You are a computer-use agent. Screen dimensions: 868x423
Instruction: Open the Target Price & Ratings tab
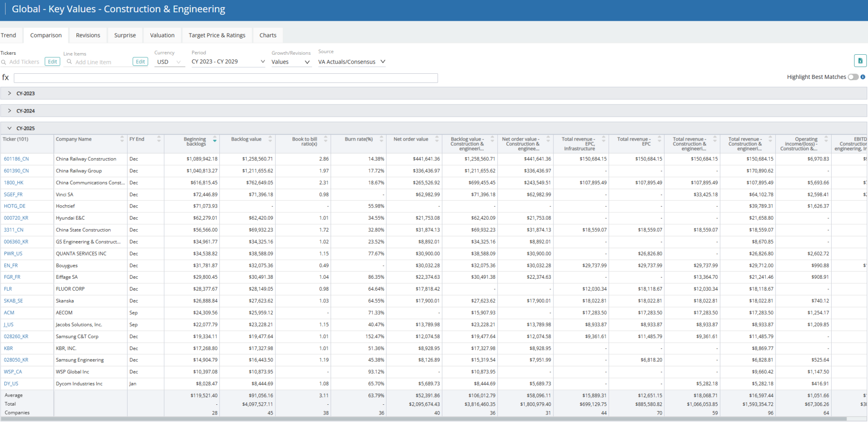click(x=217, y=35)
